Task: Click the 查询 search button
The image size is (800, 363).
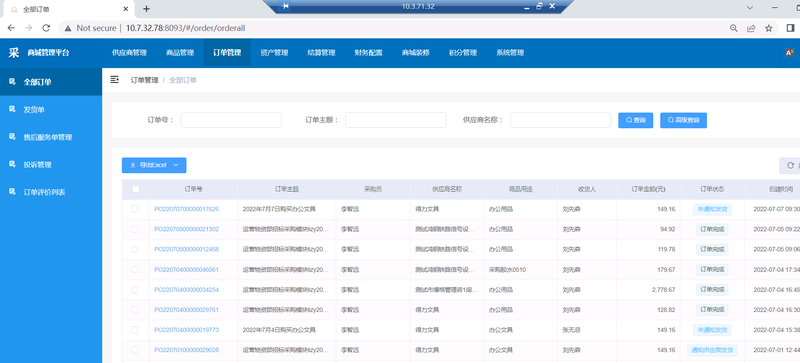Action: coord(636,120)
